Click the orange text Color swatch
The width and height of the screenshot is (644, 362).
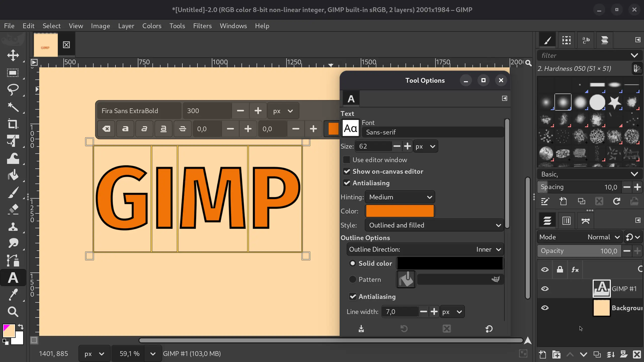point(400,211)
